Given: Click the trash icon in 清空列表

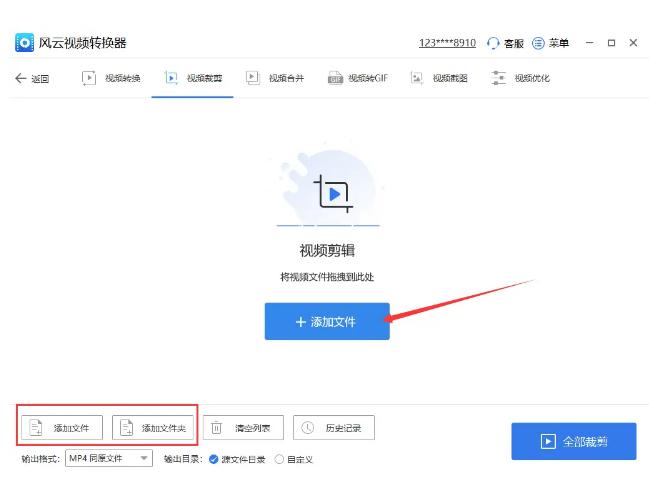Looking at the screenshot, I should [216, 428].
